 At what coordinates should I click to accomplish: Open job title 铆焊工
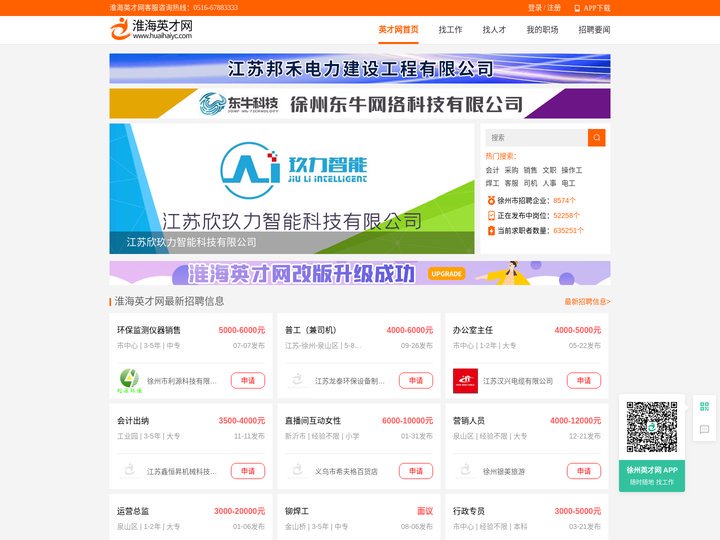click(297, 511)
